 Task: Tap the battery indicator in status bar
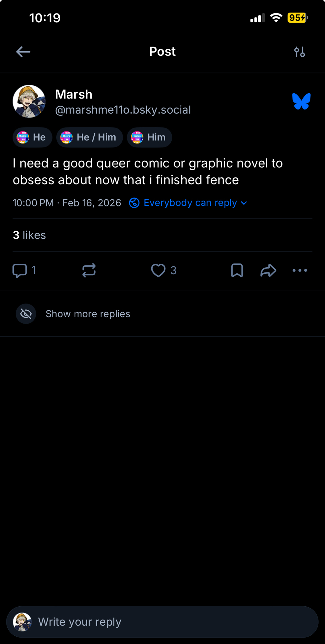point(297,18)
